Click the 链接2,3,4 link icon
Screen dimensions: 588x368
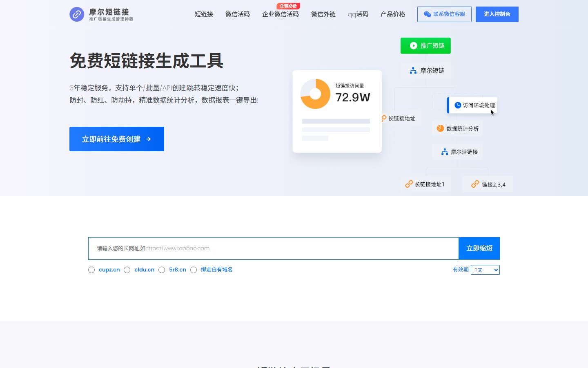(475, 184)
